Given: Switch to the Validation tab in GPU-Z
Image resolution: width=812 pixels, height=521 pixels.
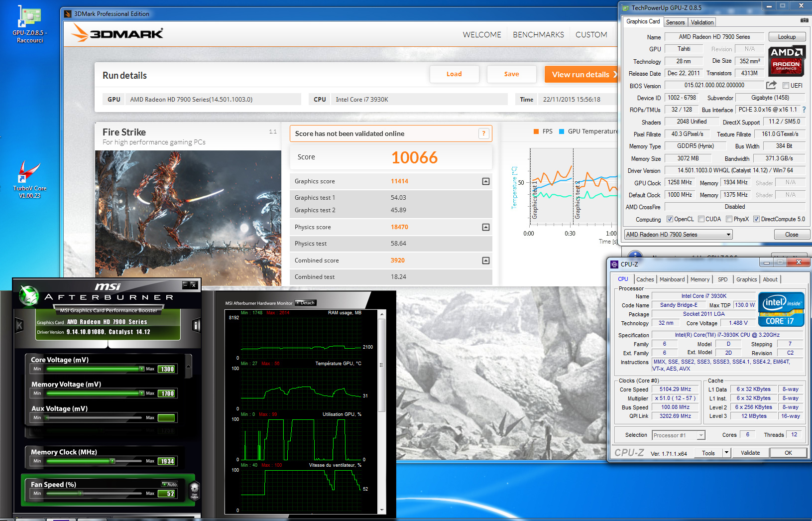Looking at the screenshot, I should [x=702, y=22].
